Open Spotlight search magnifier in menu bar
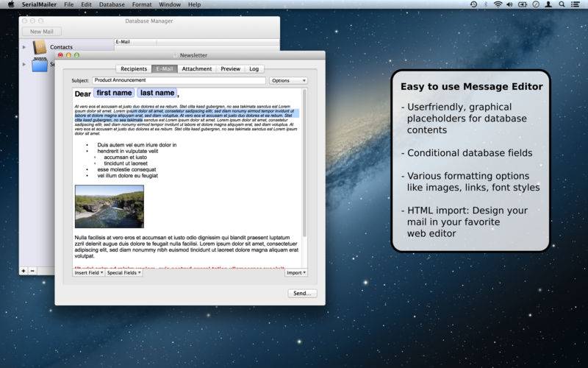 pos(562,4)
